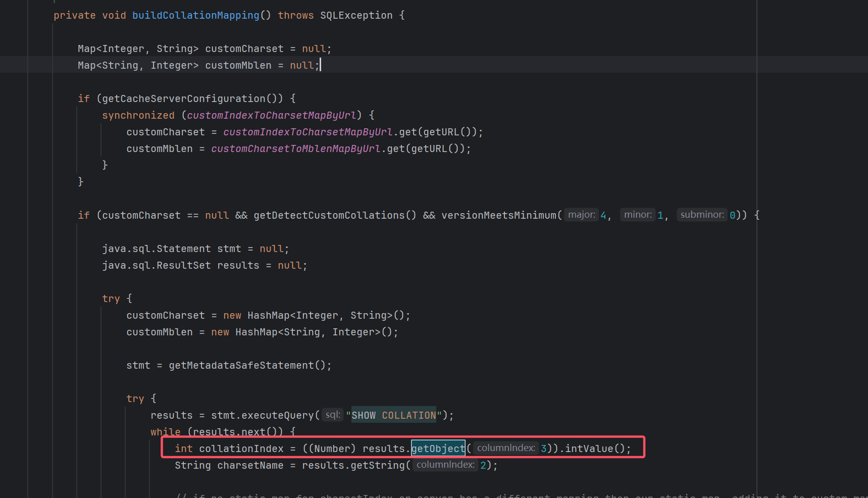
Task: Click the intValue() call
Action: (595, 449)
